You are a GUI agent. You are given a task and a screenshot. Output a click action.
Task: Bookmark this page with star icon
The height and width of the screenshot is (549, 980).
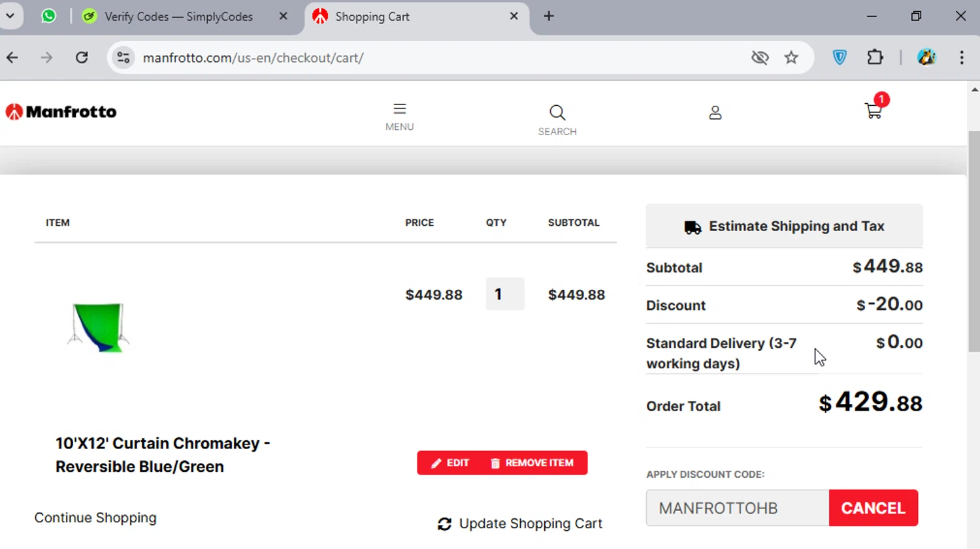tap(791, 57)
